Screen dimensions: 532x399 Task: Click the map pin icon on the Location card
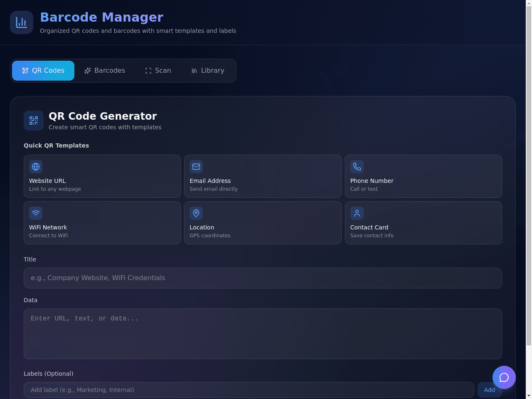pyautogui.click(x=196, y=213)
